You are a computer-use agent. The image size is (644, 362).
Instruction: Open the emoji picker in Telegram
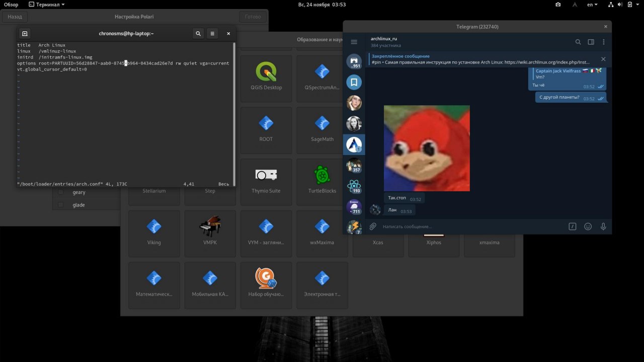pos(588,227)
